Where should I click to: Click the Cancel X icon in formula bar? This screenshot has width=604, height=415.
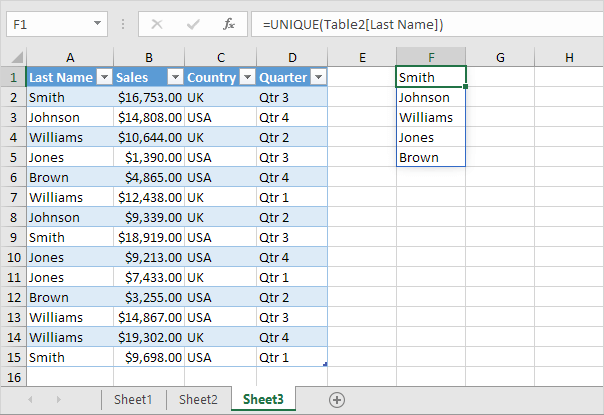pos(157,23)
